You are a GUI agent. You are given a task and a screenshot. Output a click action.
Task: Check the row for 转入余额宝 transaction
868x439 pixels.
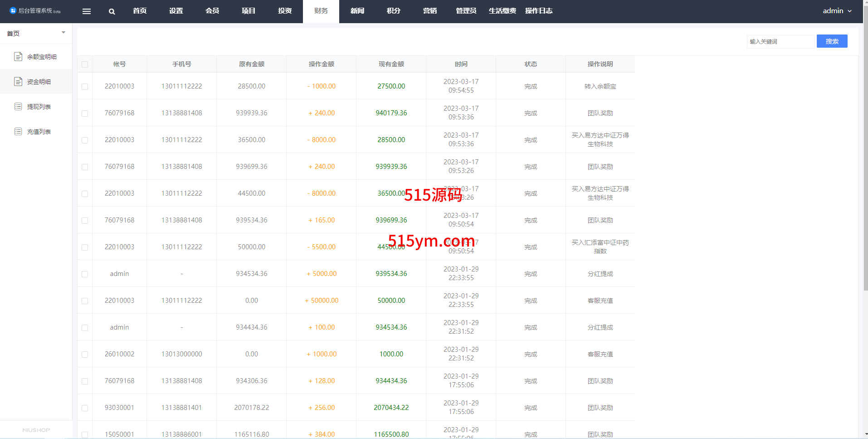click(x=85, y=86)
